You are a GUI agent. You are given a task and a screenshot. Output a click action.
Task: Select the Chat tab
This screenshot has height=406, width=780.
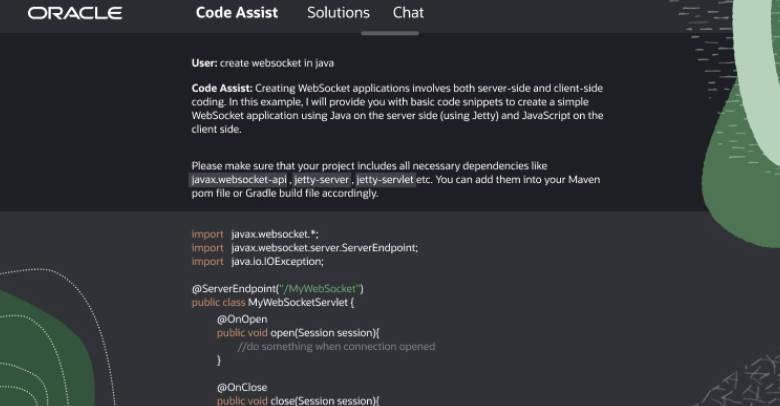408,13
